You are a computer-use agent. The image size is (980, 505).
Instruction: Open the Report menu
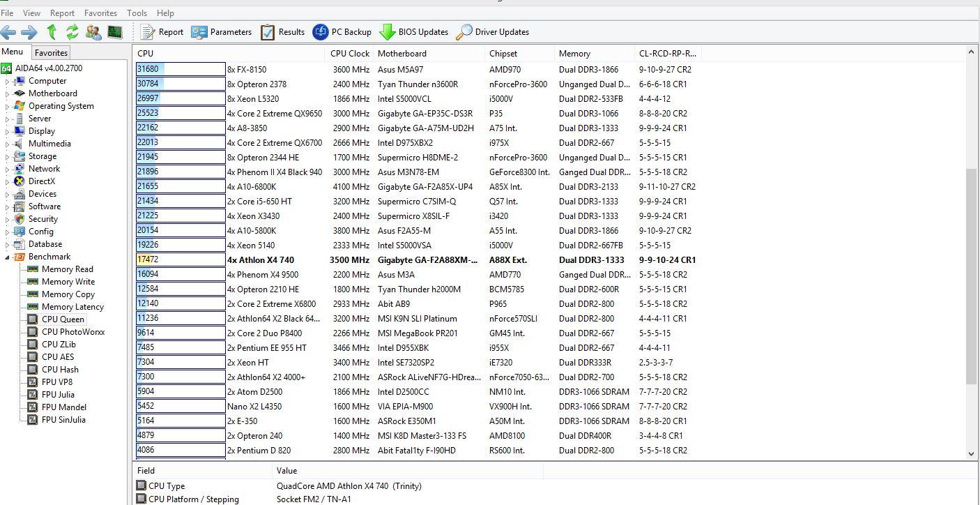[62, 13]
